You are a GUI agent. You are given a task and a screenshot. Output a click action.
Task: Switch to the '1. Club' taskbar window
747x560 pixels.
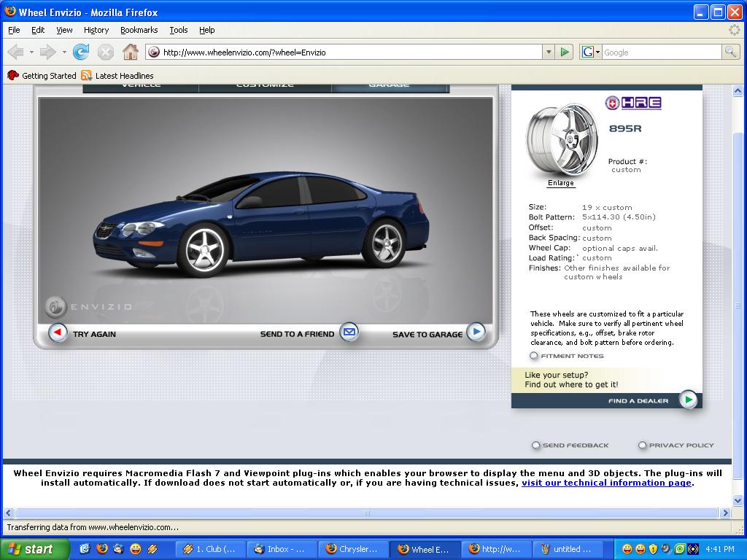click(210, 549)
